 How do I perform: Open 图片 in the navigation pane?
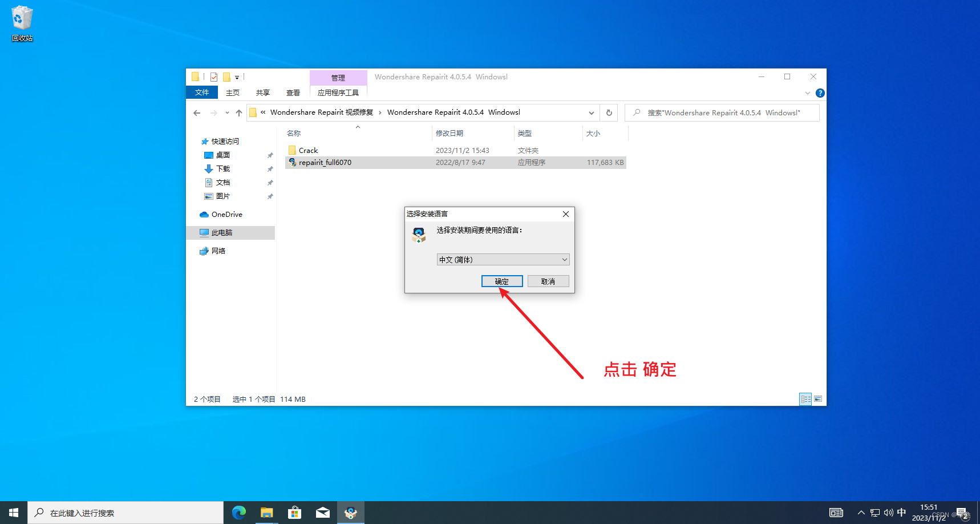tap(222, 196)
